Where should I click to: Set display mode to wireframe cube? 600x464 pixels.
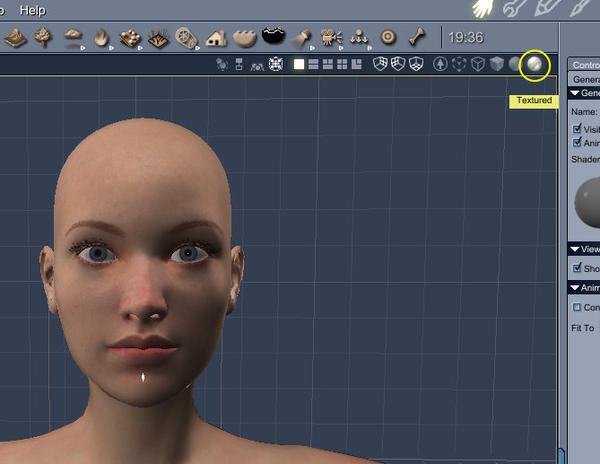click(478, 64)
